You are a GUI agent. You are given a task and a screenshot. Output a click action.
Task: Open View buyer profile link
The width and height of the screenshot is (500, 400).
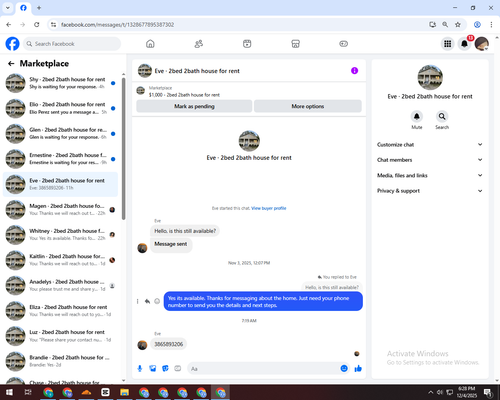(x=269, y=208)
